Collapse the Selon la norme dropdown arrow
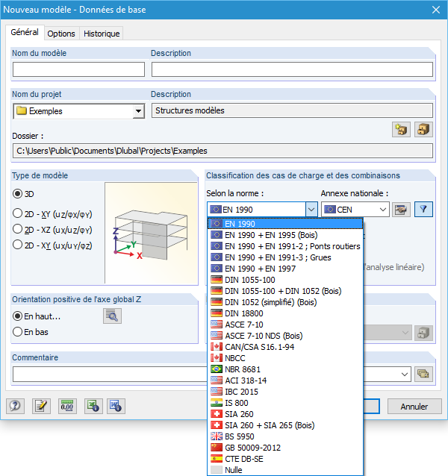This screenshot has height=476, width=448. tap(311, 210)
